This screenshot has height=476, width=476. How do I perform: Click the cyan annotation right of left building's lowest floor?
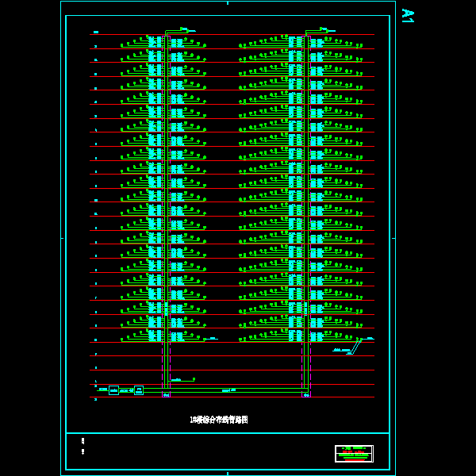coord(212,339)
